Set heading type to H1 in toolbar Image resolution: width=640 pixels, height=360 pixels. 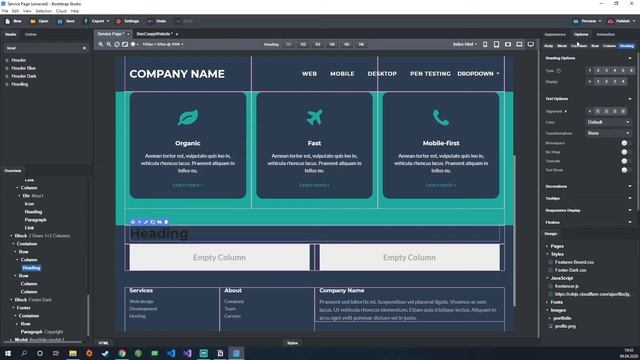(x=289, y=44)
